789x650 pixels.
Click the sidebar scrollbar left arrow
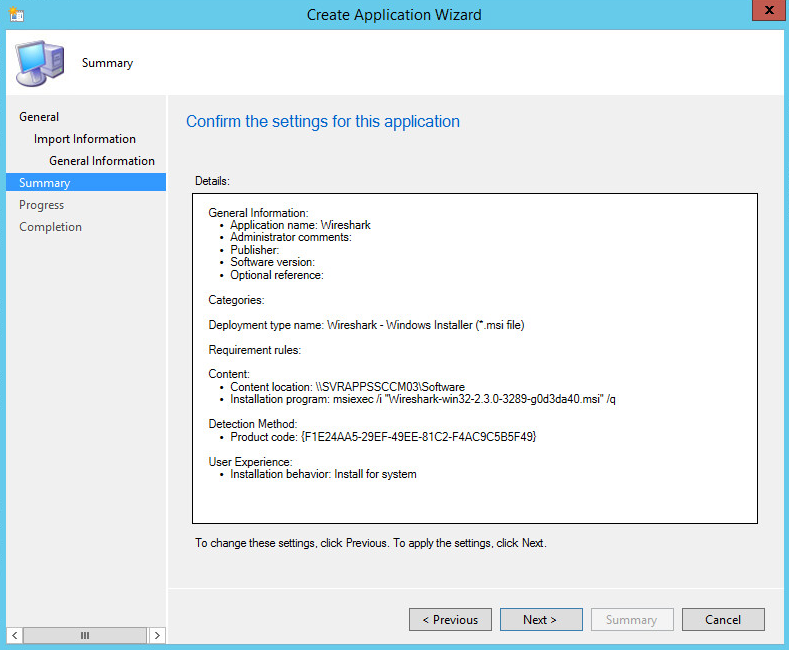pyautogui.click(x=15, y=635)
